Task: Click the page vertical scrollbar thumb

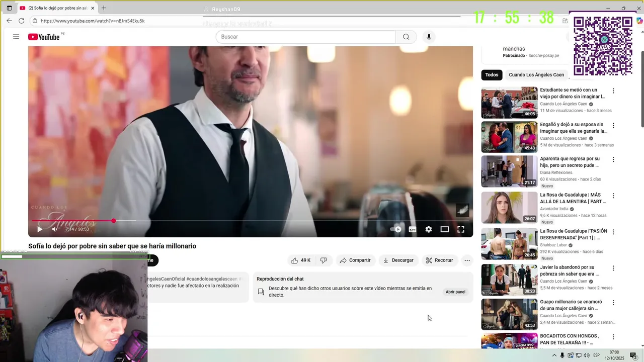Action: coord(641,88)
